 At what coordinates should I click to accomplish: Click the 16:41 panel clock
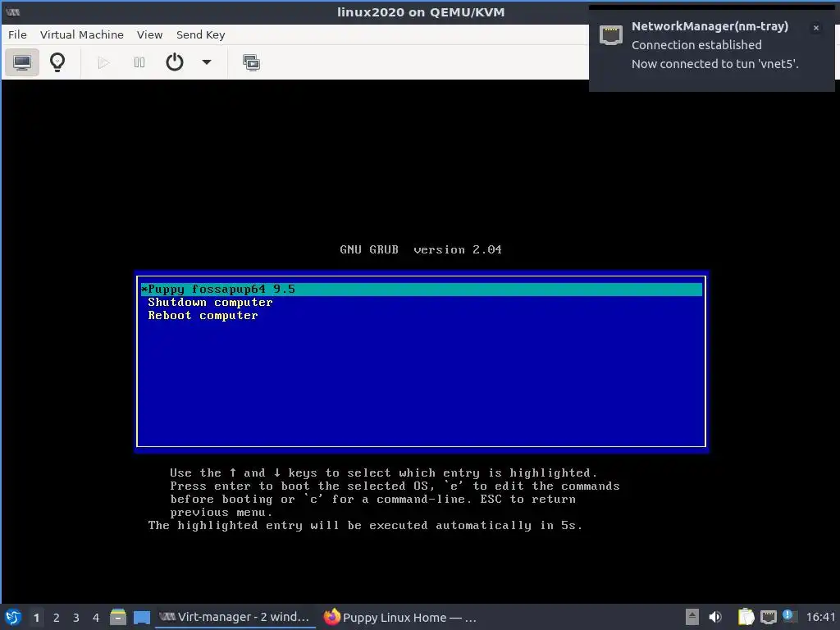pos(820,617)
